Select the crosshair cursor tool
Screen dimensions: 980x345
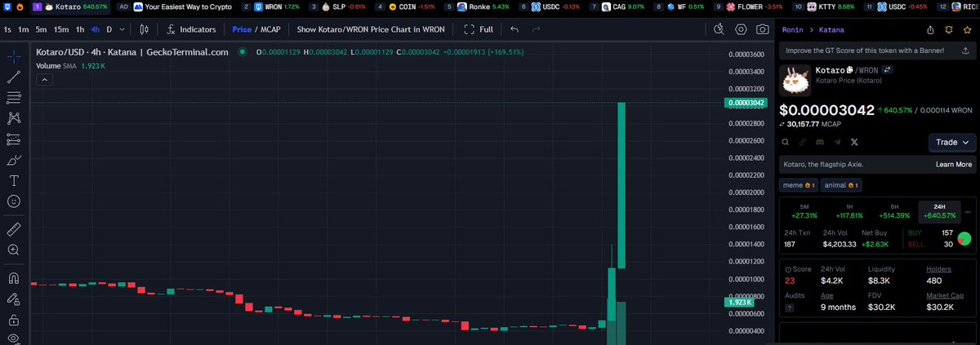coord(13,57)
